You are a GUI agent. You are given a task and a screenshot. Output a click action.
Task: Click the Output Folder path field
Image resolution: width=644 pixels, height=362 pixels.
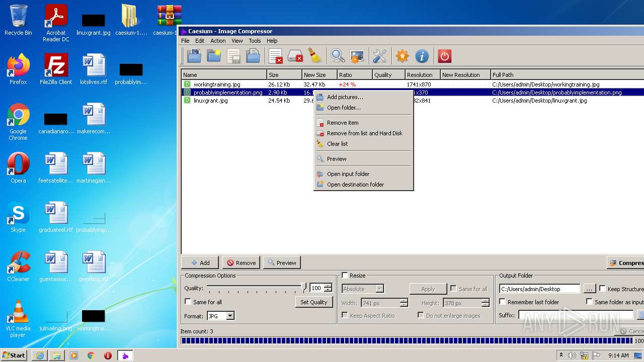540,289
